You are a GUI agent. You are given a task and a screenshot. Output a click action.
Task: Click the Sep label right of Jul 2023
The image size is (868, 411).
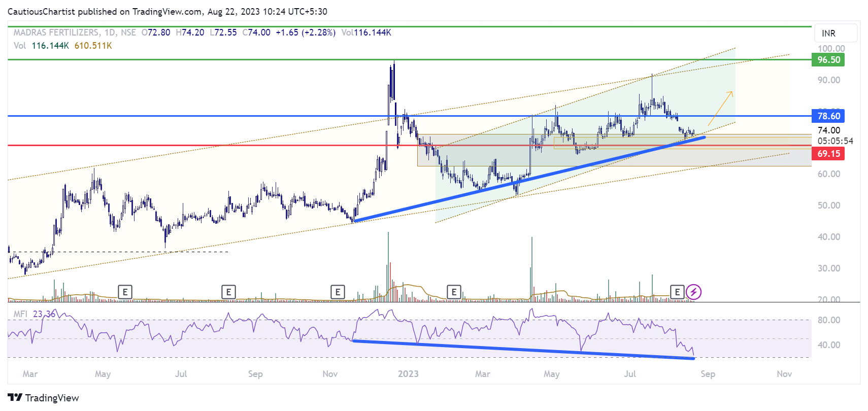(x=708, y=374)
